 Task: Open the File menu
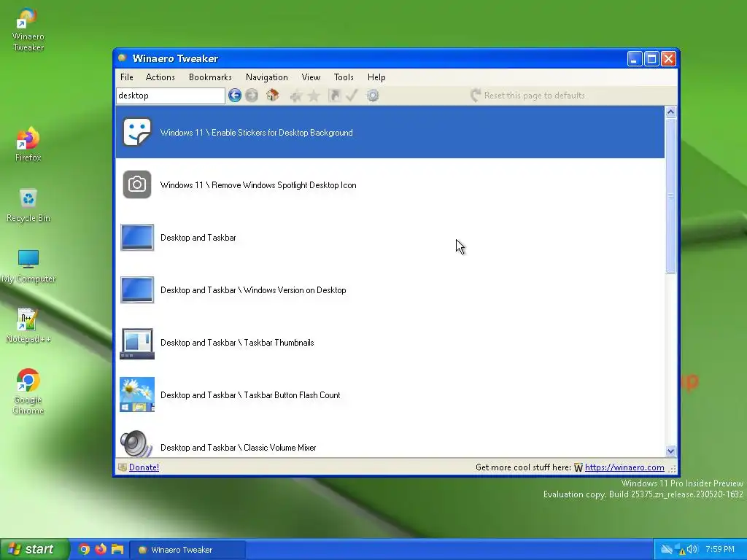pos(127,77)
